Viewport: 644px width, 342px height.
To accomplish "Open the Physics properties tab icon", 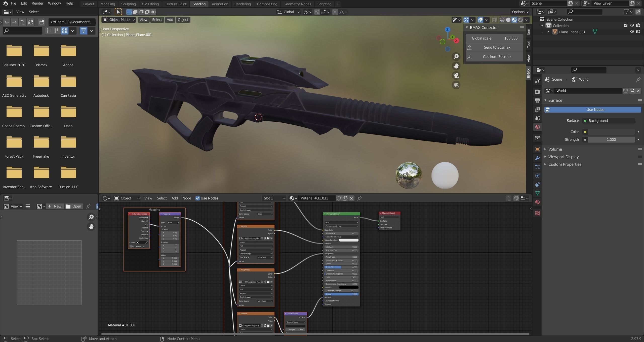I will pyautogui.click(x=537, y=176).
